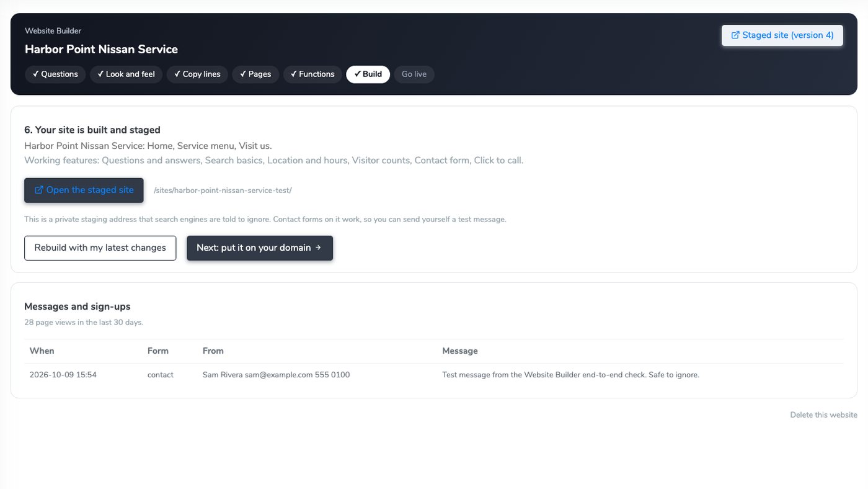The image size is (868, 489).
Task: Click the 'Your site is built and staged' heading
Action: 92,130
